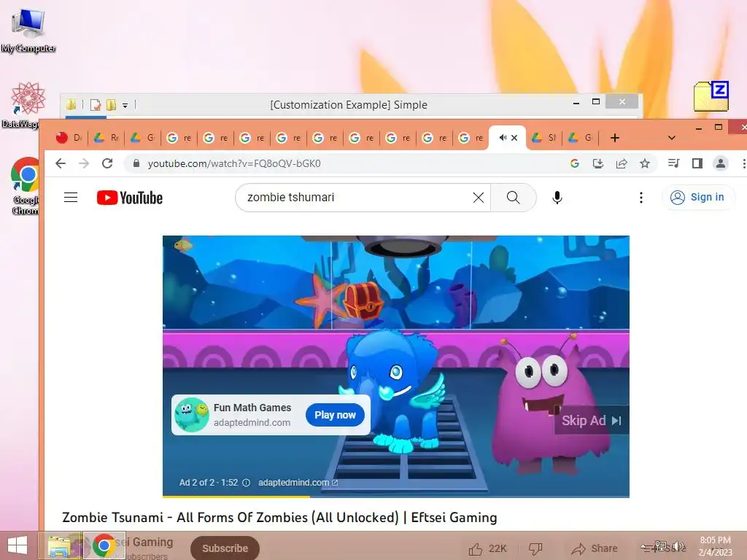Bookmark this page with the star icon

click(645, 163)
